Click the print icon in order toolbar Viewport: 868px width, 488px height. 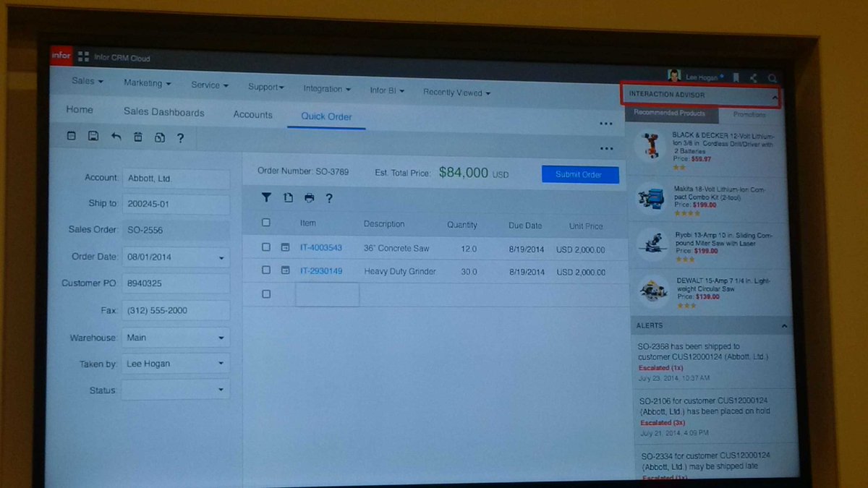coord(310,197)
